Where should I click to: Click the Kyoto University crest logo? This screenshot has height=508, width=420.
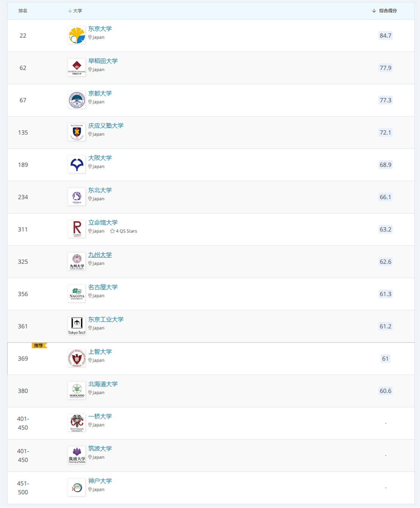click(x=77, y=100)
